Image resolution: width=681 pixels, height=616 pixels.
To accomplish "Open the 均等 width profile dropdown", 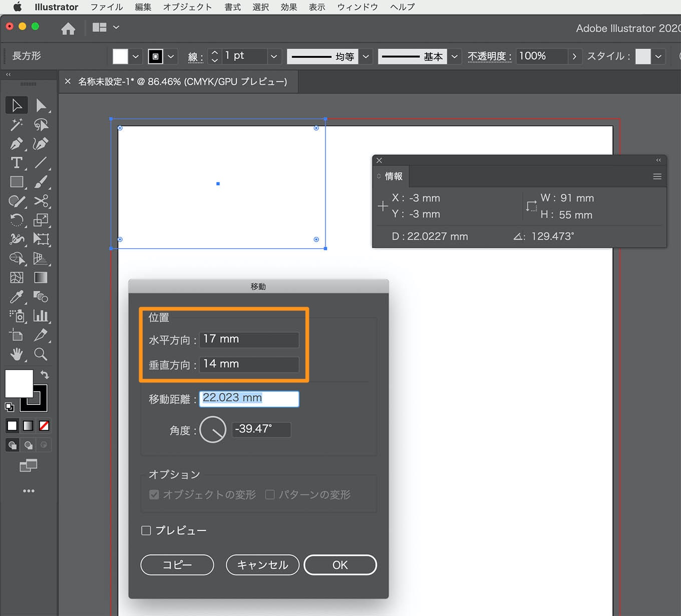I will 366,57.
